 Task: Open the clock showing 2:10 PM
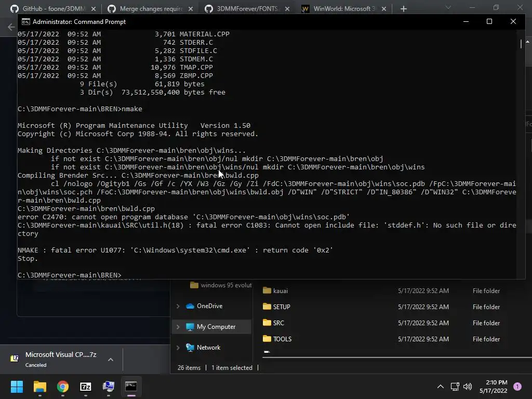coord(494,387)
